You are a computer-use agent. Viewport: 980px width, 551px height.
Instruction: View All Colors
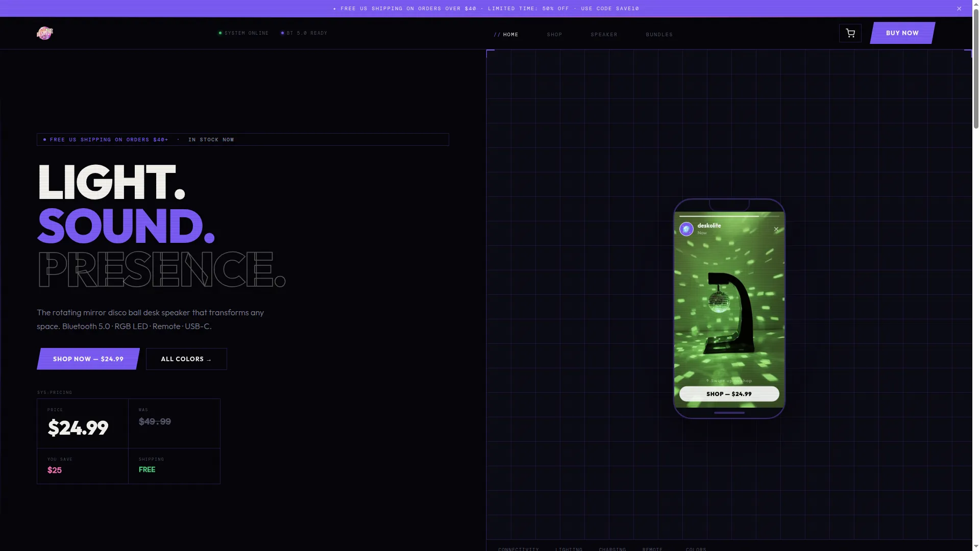pyautogui.click(x=186, y=359)
